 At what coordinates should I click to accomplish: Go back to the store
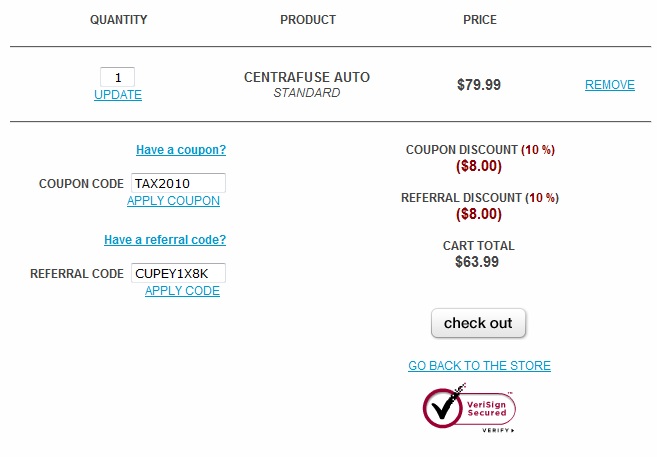(479, 366)
